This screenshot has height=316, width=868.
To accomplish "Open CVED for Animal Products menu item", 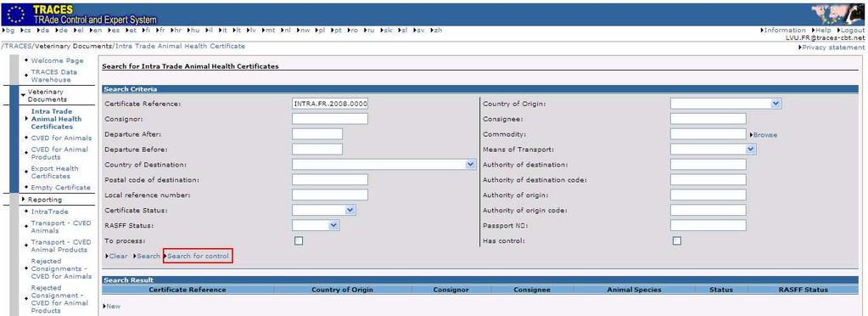I will tap(59, 153).
